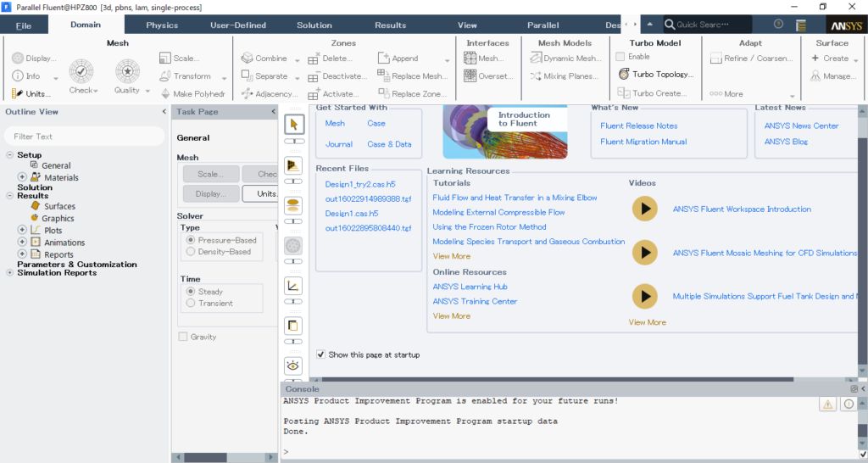Viewport: 868px width, 463px height.
Task: Expand the Animations tree node
Action: click(22, 242)
